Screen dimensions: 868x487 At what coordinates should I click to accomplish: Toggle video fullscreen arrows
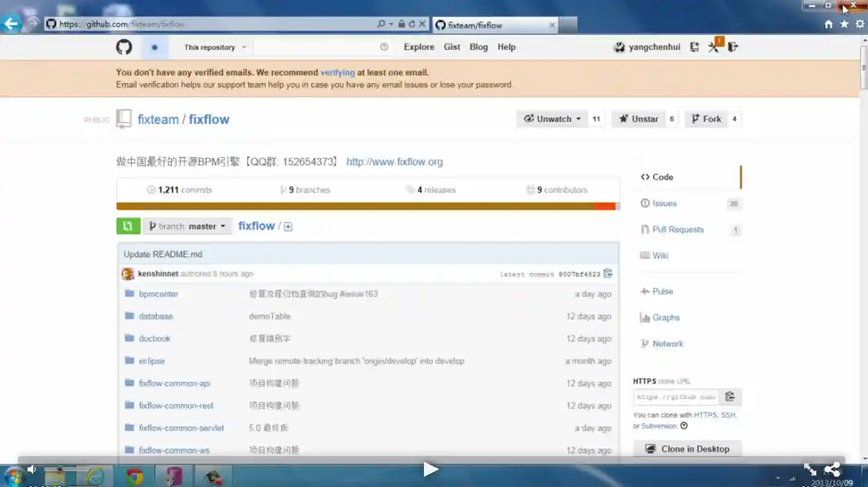[810, 470]
